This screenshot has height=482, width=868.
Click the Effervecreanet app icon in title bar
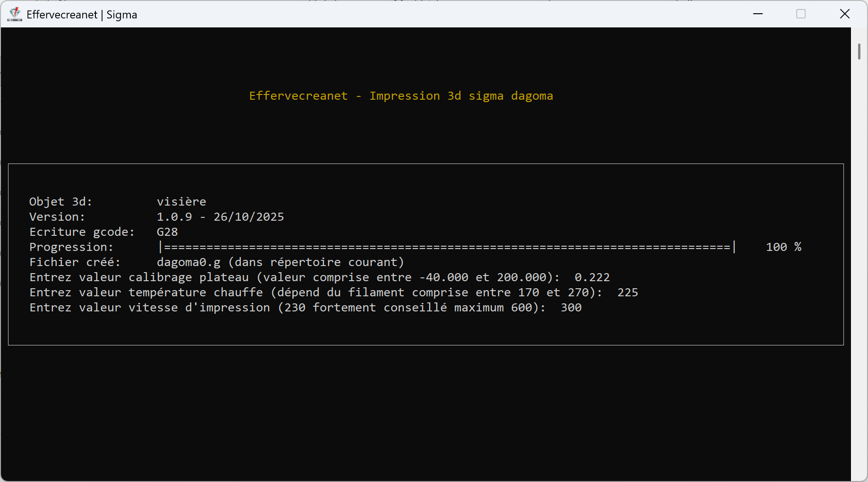(15, 14)
